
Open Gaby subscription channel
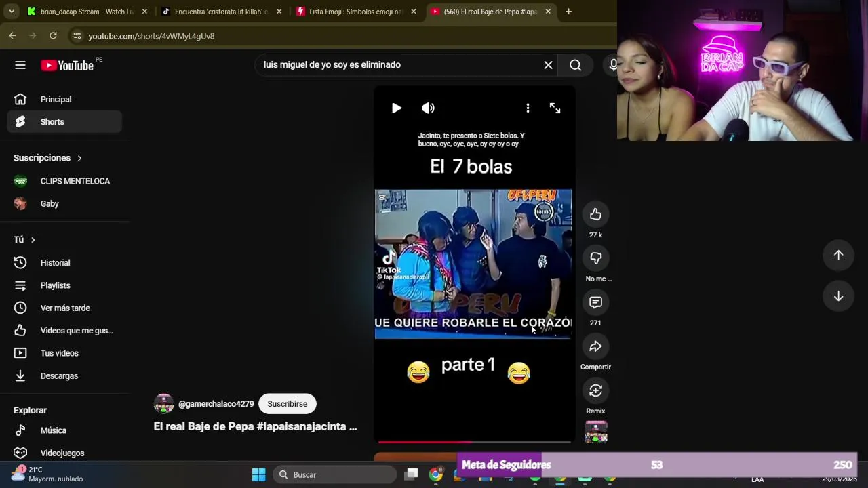[x=64, y=203]
